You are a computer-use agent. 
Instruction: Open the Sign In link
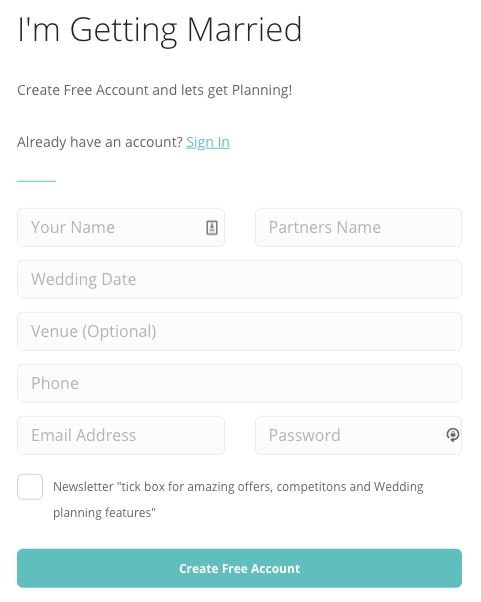[x=208, y=142]
